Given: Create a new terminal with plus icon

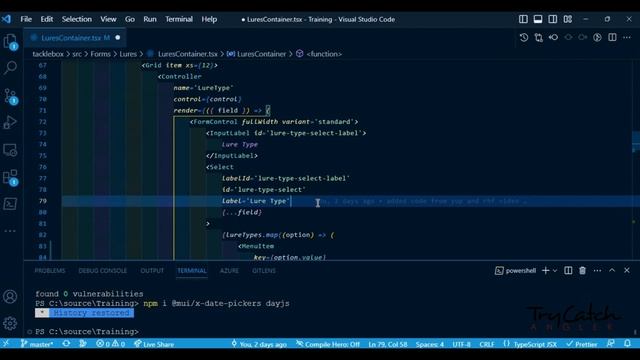Looking at the screenshot, I should click(545, 271).
